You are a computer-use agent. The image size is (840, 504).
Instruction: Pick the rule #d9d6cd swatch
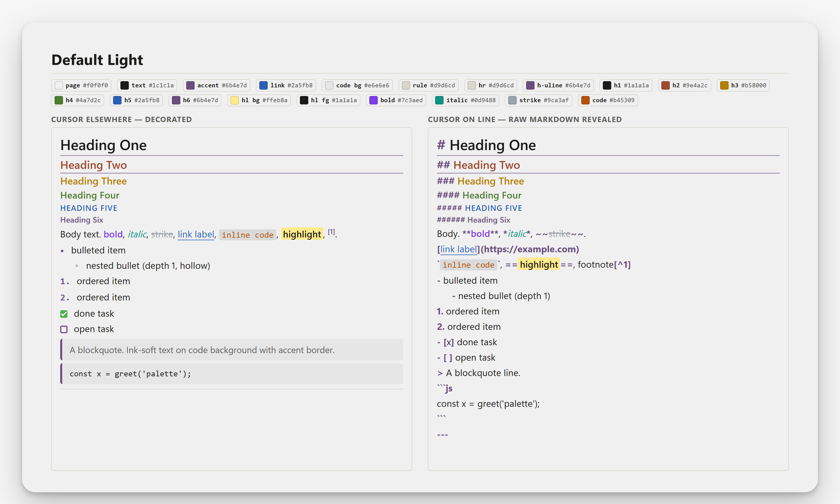(428, 85)
